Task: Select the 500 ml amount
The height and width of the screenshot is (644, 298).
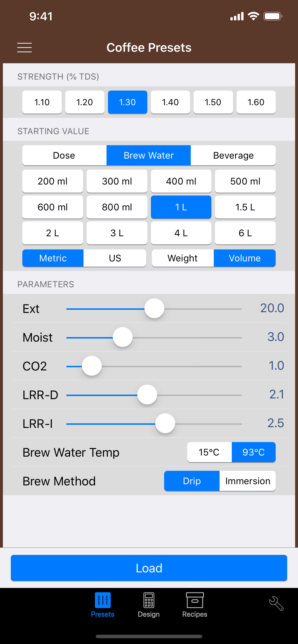Action: click(x=245, y=181)
